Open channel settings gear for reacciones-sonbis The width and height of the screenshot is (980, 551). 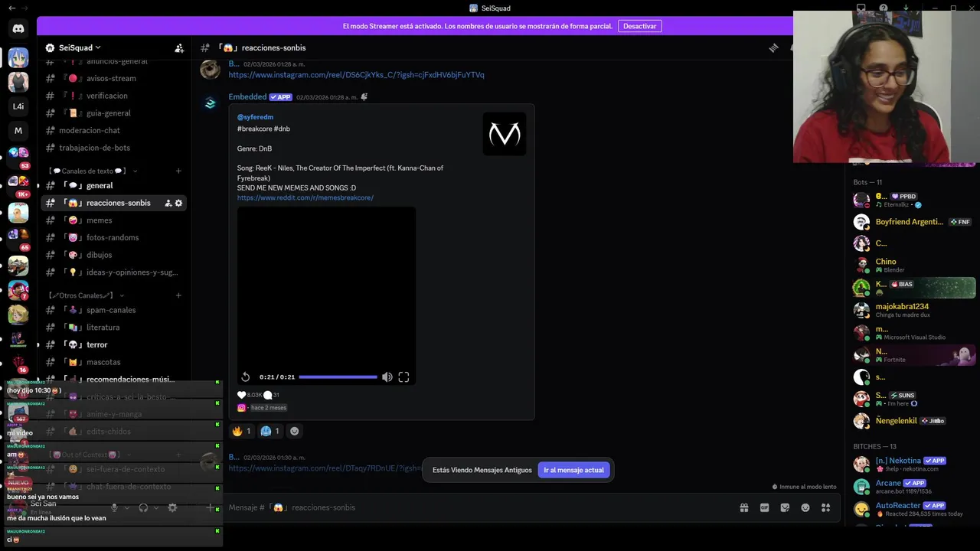(x=178, y=203)
